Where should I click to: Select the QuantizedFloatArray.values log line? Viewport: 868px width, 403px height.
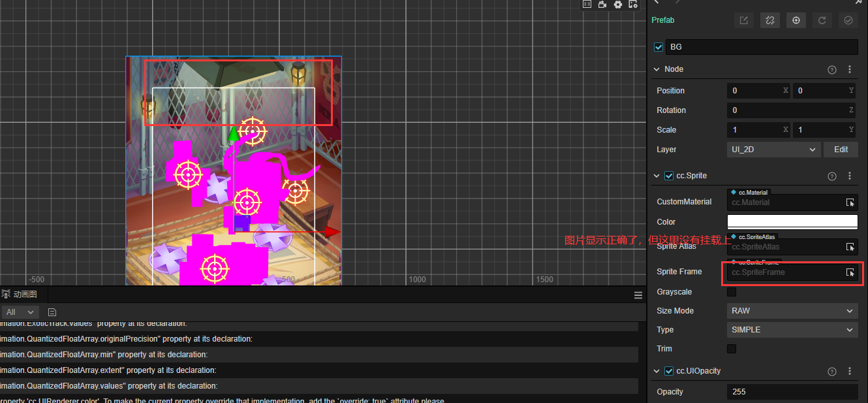click(319, 386)
